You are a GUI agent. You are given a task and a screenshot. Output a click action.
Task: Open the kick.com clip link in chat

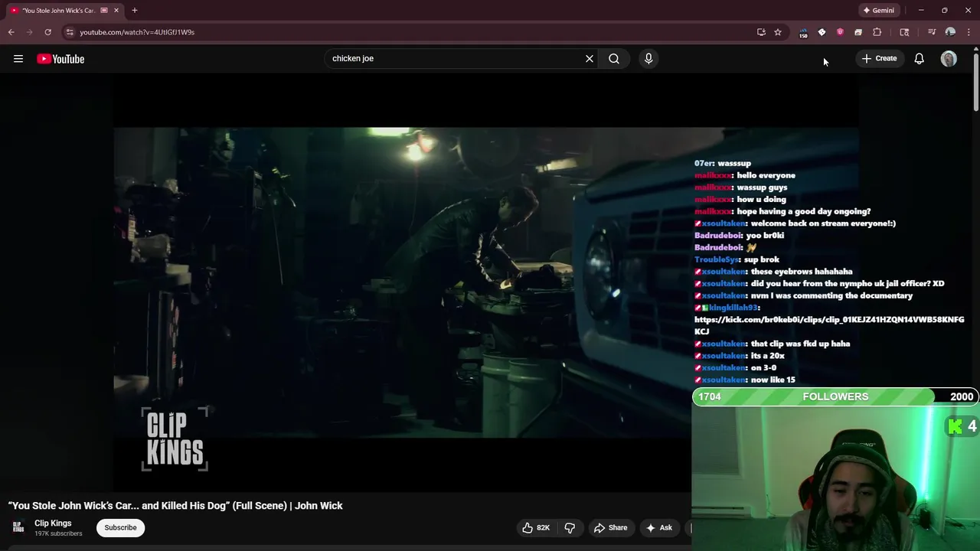tap(829, 325)
